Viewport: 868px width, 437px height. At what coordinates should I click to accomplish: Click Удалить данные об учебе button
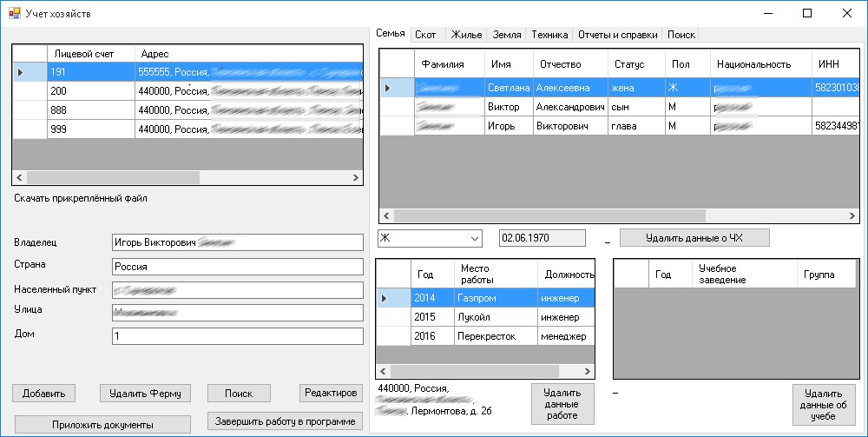(x=824, y=404)
